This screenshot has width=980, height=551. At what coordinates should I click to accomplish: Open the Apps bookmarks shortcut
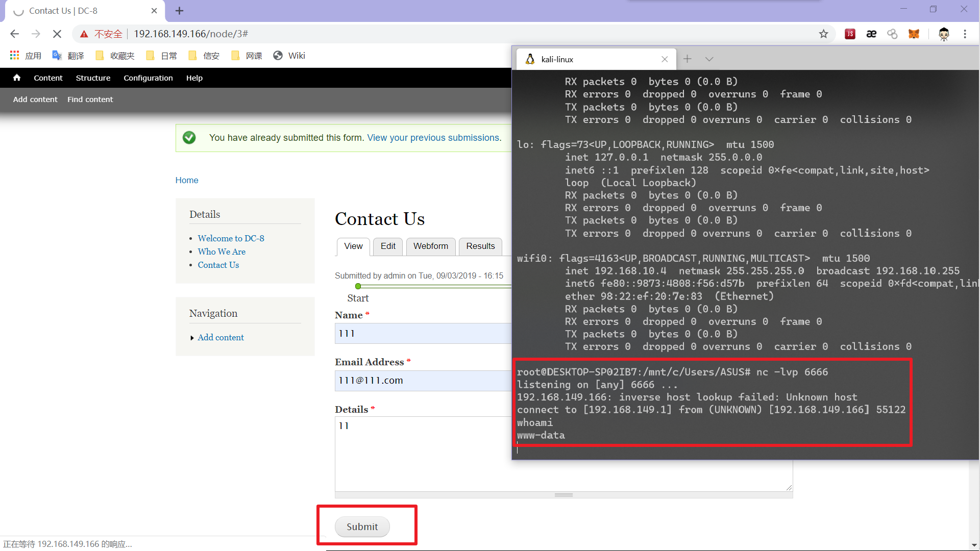(26, 56)
